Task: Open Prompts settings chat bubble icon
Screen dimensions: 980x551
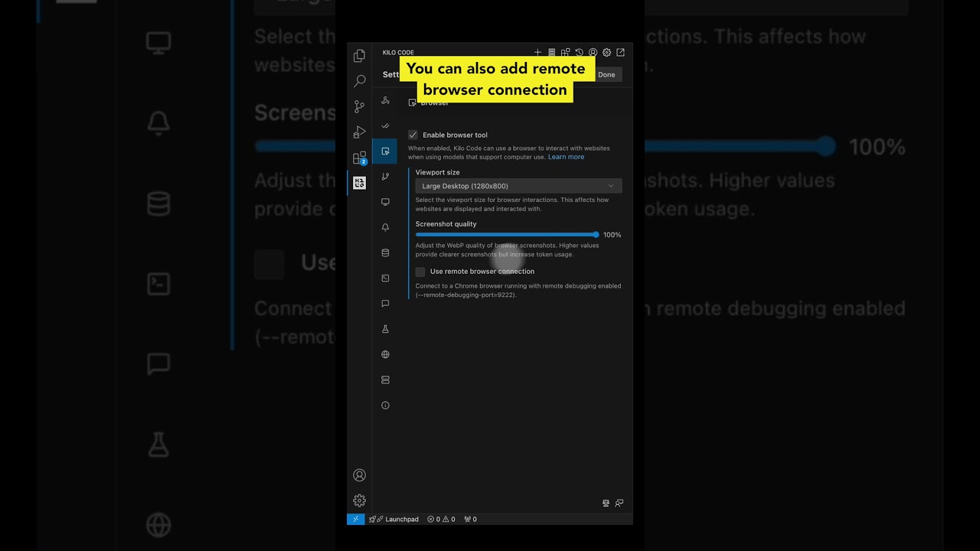Action: click(x=385, y=304)
